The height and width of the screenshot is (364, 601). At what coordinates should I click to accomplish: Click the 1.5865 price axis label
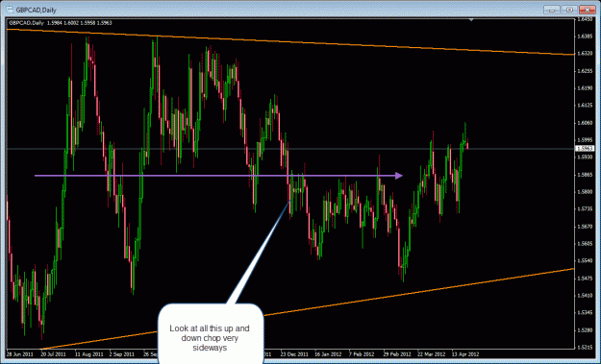(x=586, y=175)
